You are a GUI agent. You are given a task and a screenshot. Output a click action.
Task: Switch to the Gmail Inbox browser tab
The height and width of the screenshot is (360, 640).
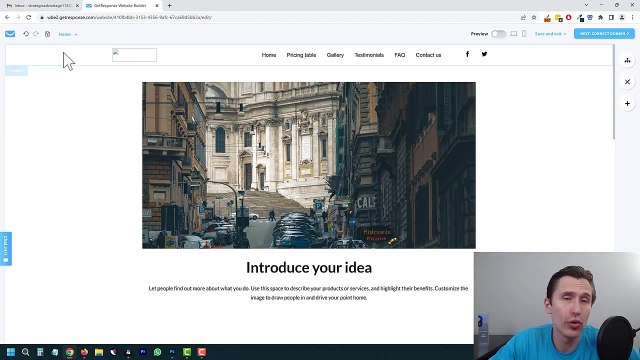point(42,6)
